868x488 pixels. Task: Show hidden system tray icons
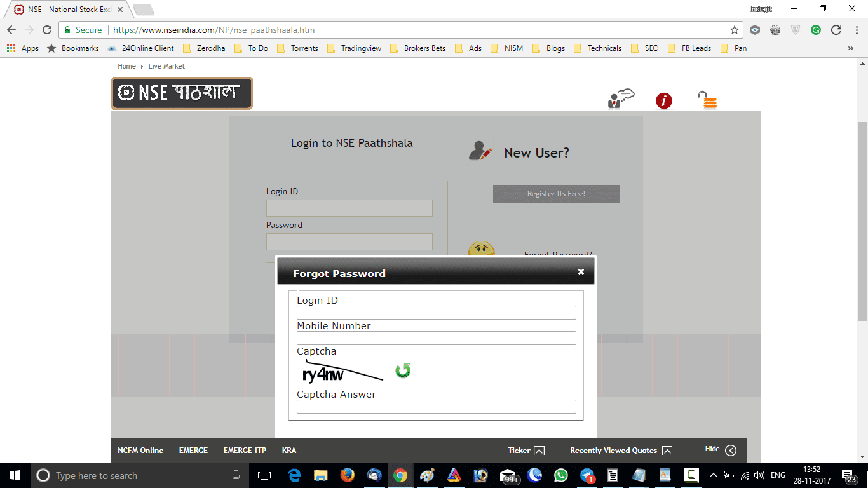coord(713,475)
